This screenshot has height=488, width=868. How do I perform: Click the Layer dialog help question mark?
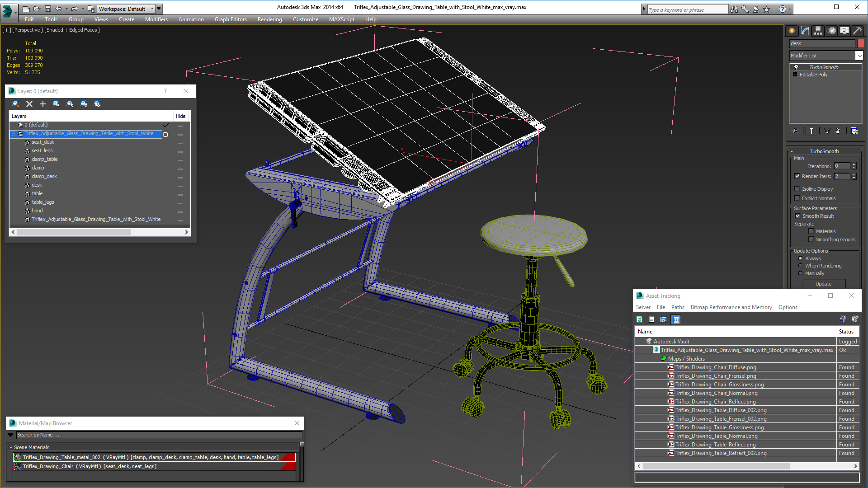[x=165, y=91]
